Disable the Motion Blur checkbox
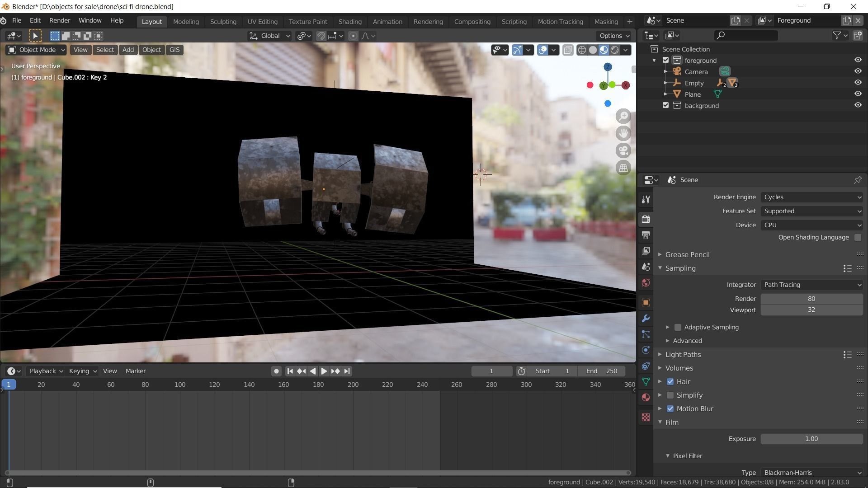Screen dimensions: 868x488 [x=670, y=408]
